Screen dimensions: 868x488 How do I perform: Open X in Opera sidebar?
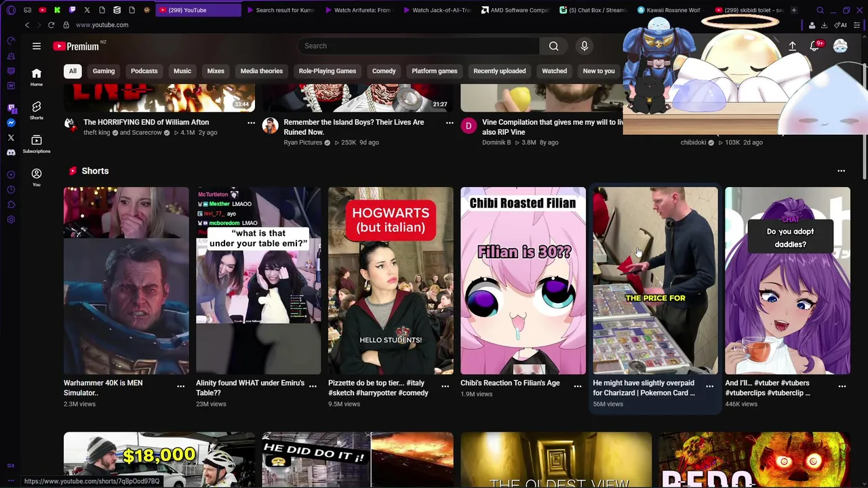point(11,138)
